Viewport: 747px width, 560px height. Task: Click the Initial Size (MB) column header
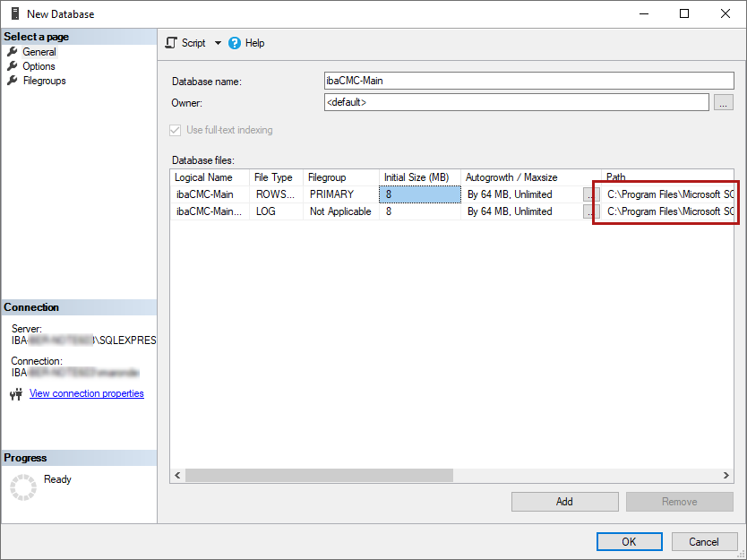[x=420, y=177]
